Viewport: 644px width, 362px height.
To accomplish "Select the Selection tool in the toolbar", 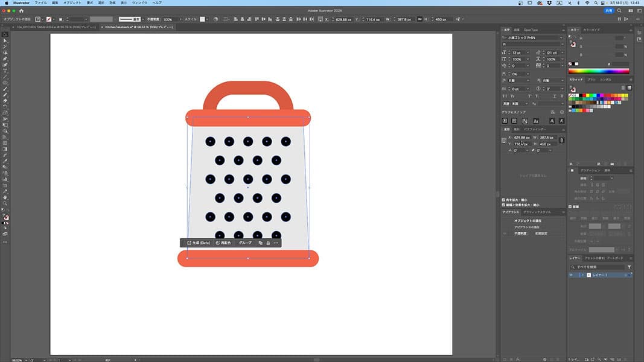I will (x=5, y=34).
